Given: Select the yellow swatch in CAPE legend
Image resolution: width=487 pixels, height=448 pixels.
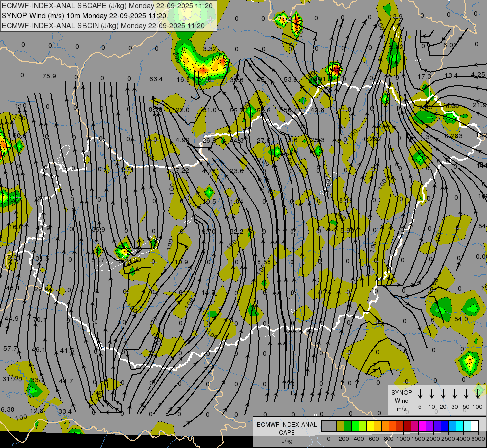Looking at the screenshot, I should pyautogui.click(x=371, y=426).
